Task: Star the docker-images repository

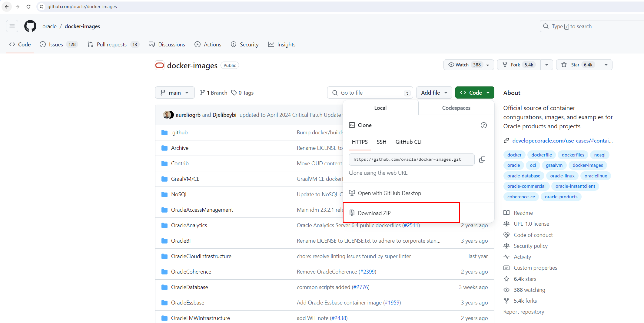Action: (578, 65)
